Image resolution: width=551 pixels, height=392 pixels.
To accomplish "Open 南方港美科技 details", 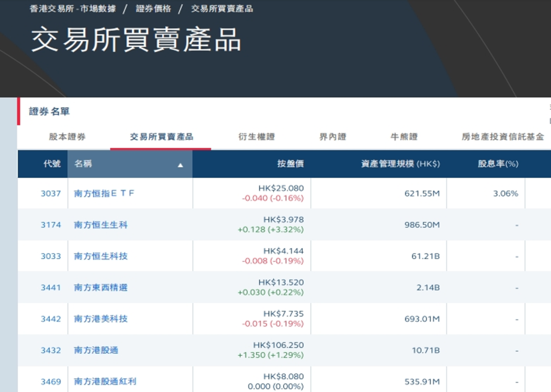I will (x=101, y=319).
